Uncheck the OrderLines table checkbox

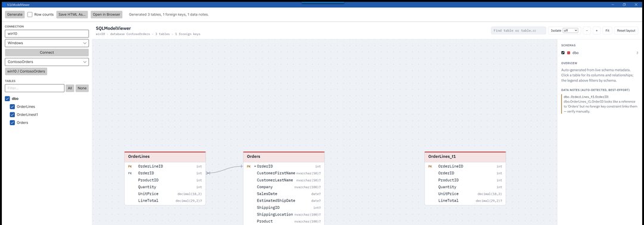(x=13, y=107)
